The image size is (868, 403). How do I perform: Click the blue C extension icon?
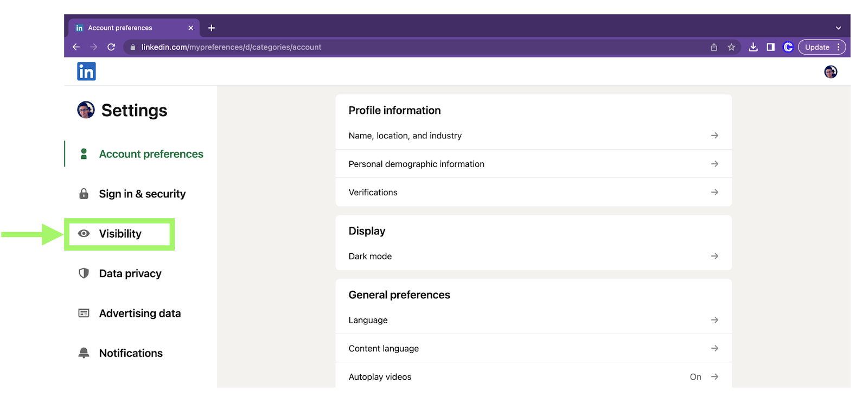[788, 47]
